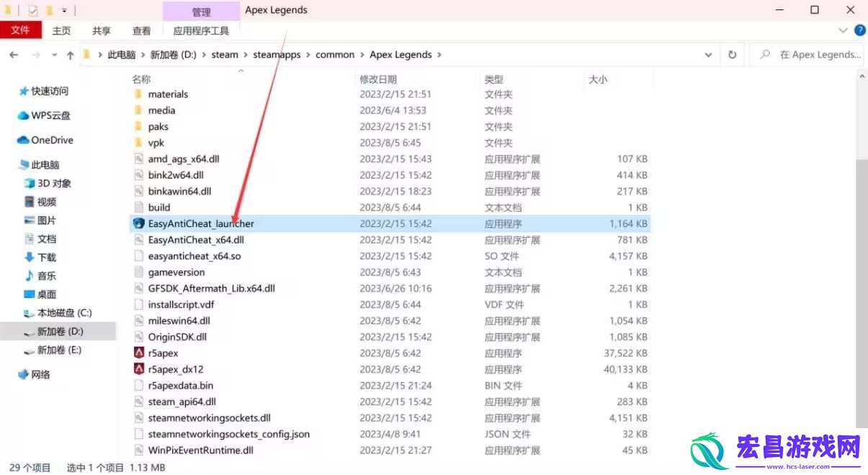Click the up-one-level arrow
Viewport: 868px width, 475px height.
click(70, 55)
